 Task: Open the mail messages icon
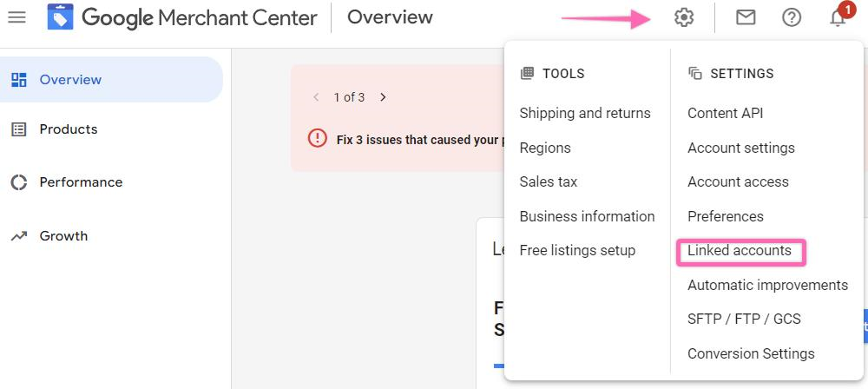(x=746, y=17)
